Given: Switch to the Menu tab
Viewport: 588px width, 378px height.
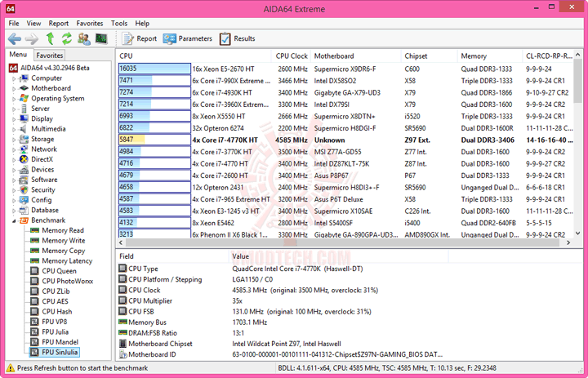Looking at the screenshot, I should (18, 55).
